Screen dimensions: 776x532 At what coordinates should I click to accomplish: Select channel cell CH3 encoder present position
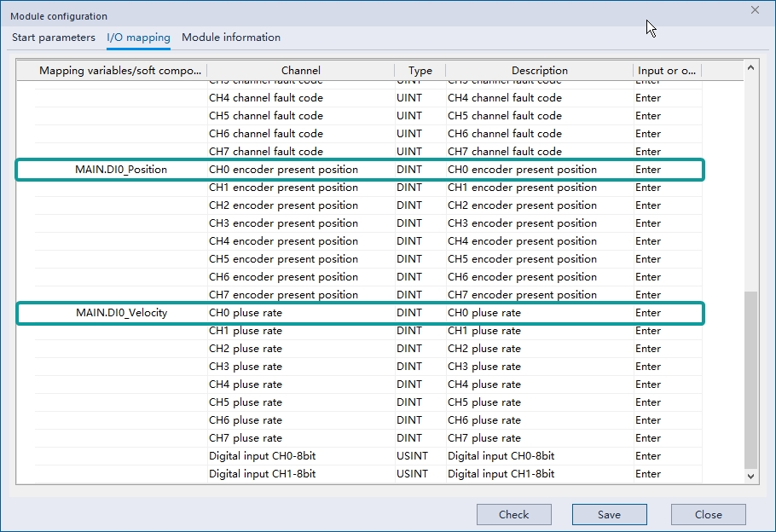[301, 223]
